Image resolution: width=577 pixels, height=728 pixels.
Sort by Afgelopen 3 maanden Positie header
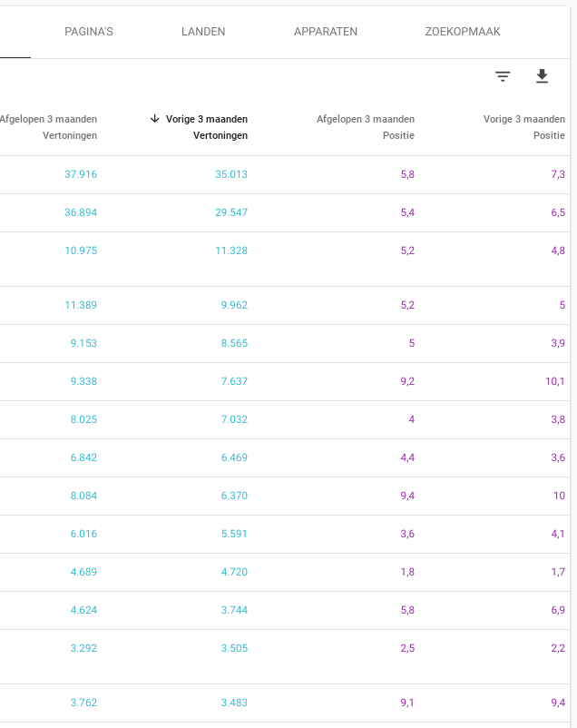pyautogui.click(x=366, y=127)
